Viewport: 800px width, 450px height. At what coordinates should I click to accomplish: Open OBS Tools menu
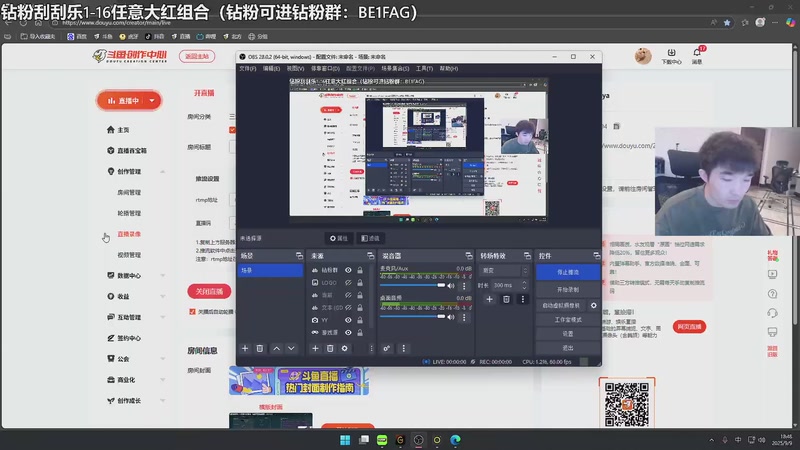(x=424, y=68)
